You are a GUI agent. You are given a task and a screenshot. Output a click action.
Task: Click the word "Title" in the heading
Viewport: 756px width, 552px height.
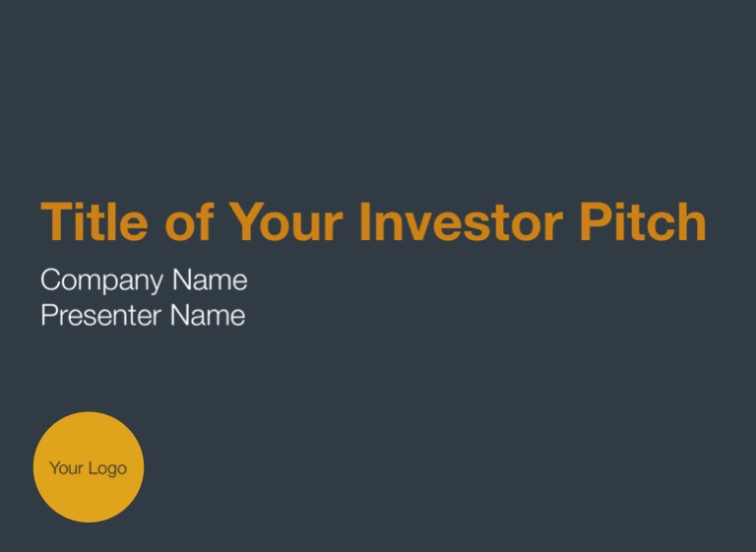click(x=94, y=221)
